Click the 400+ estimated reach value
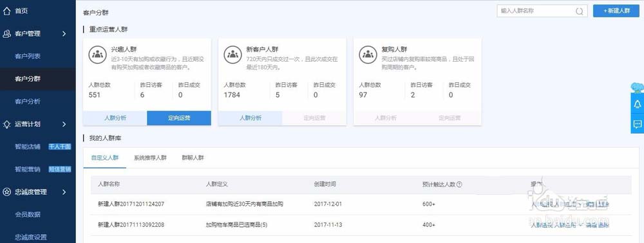Screen dimensions: 644x243 pyautogui.click(x=428, y=225)
